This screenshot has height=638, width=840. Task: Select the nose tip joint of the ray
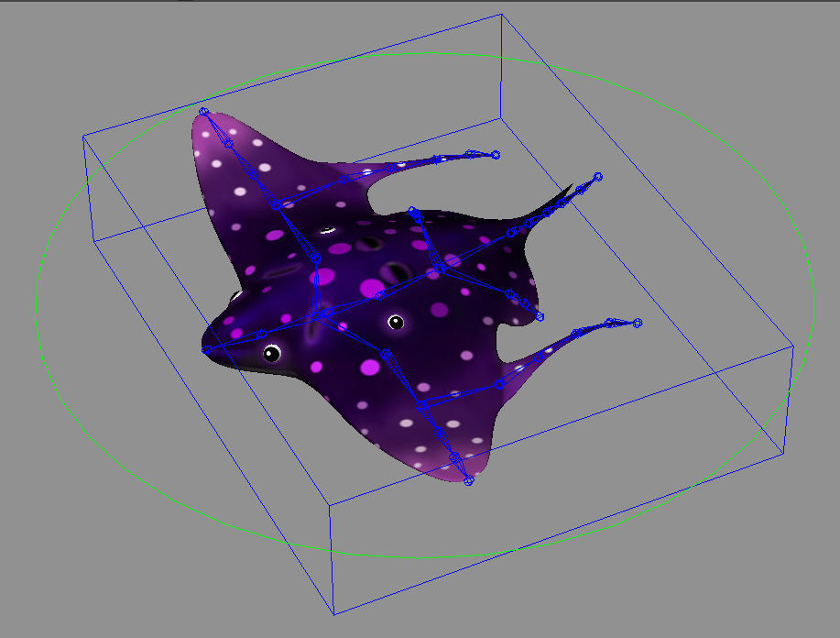207,349
